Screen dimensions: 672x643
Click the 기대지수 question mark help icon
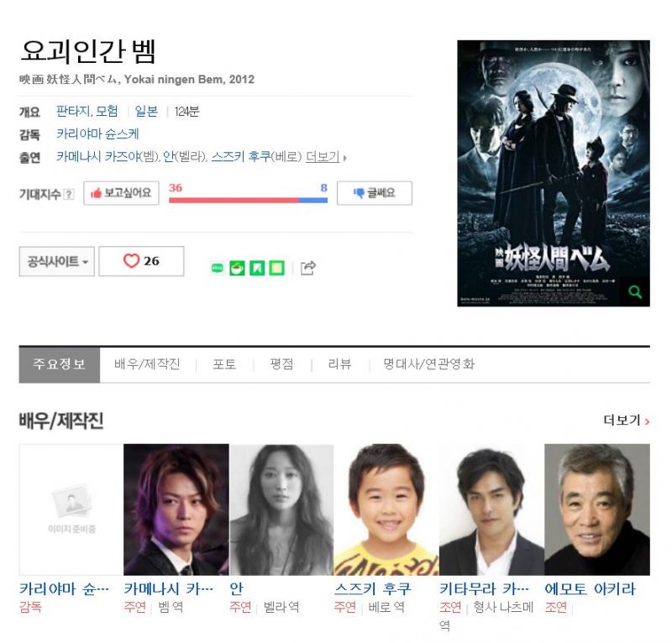coord(69,194)
